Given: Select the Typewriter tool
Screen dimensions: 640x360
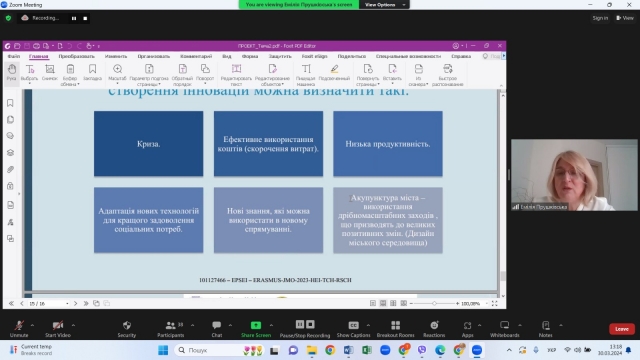Looking at the screenshot, I should (x=306, y=74).
